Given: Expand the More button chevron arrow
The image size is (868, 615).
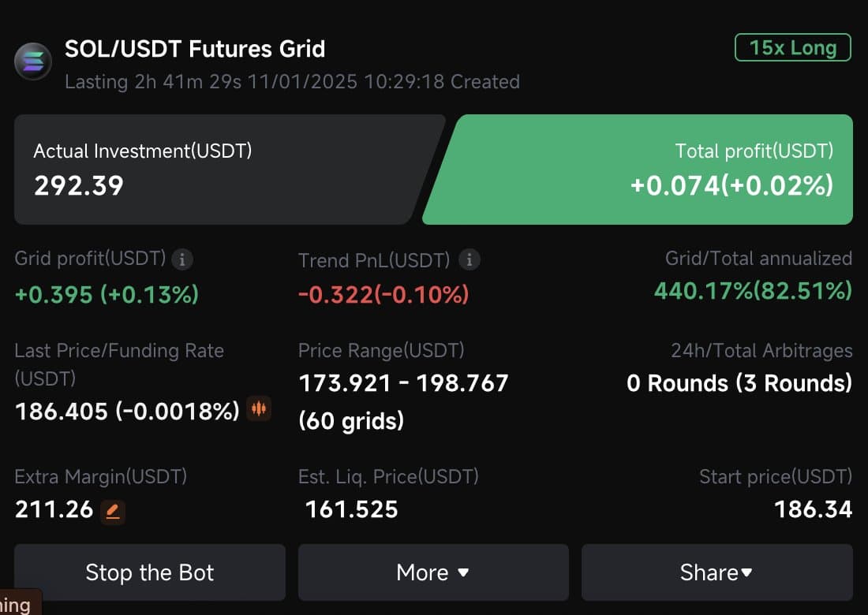Looking at the screenshot, I should (x=462, y=573).
